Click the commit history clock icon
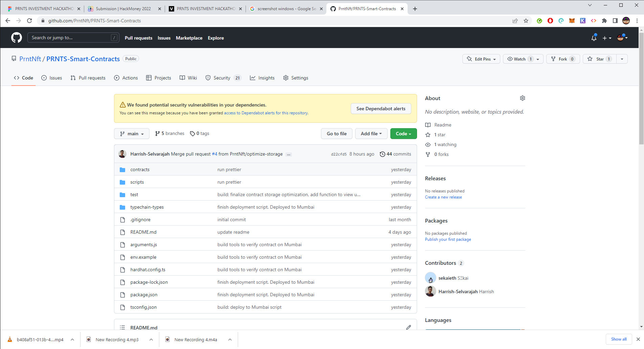 click(x=383, y=154)
